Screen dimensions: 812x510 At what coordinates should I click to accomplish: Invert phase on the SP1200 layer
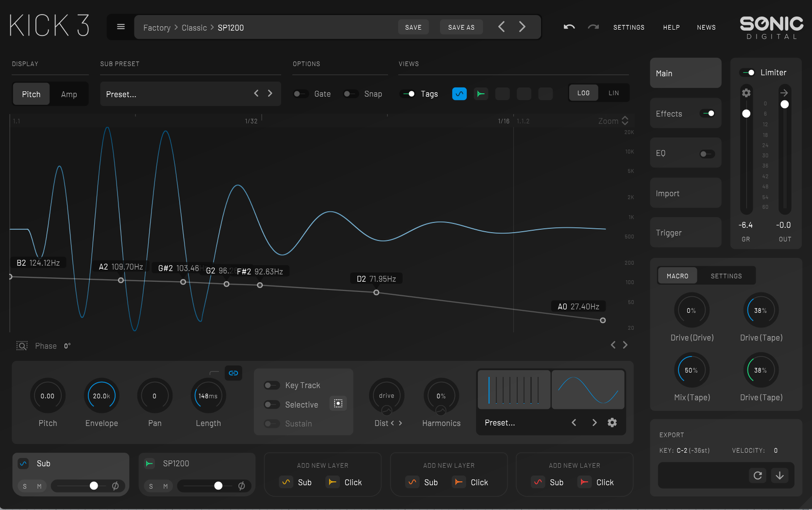point(241,486)
